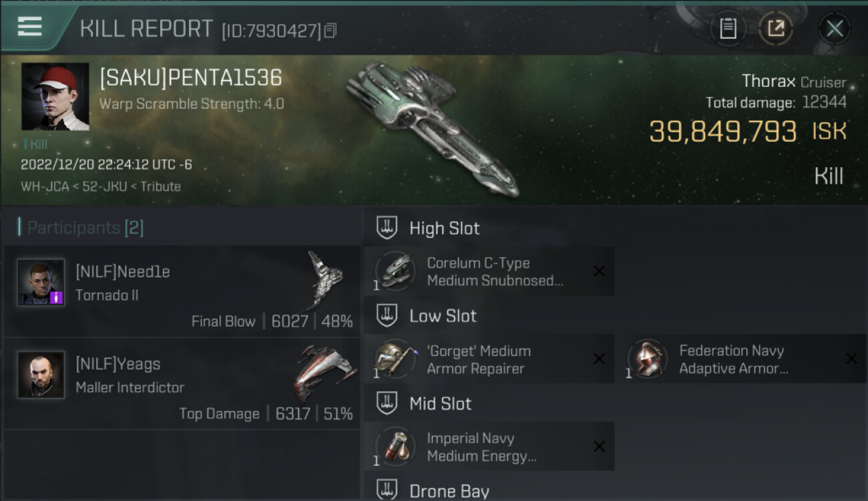Select Imperial Navy Medium Energy module icon

[395, 447]
